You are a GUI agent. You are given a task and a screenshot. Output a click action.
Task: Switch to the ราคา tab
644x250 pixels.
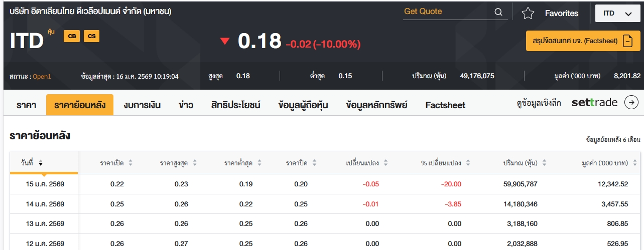(26, 105)
